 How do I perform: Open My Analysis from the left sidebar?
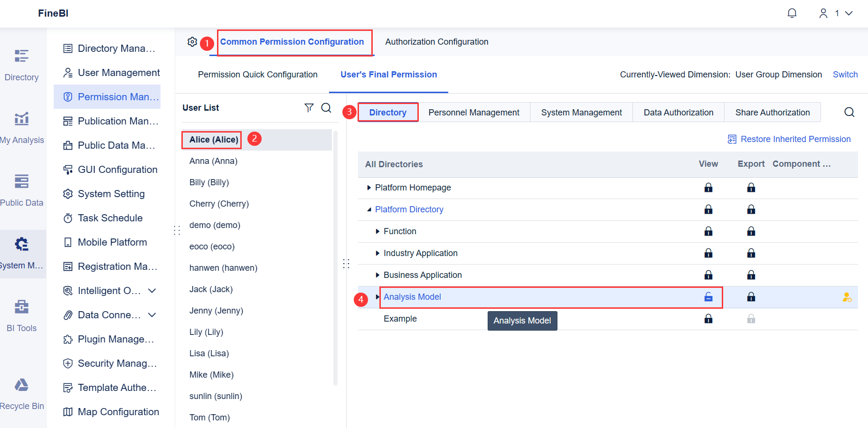coord(22,127)
